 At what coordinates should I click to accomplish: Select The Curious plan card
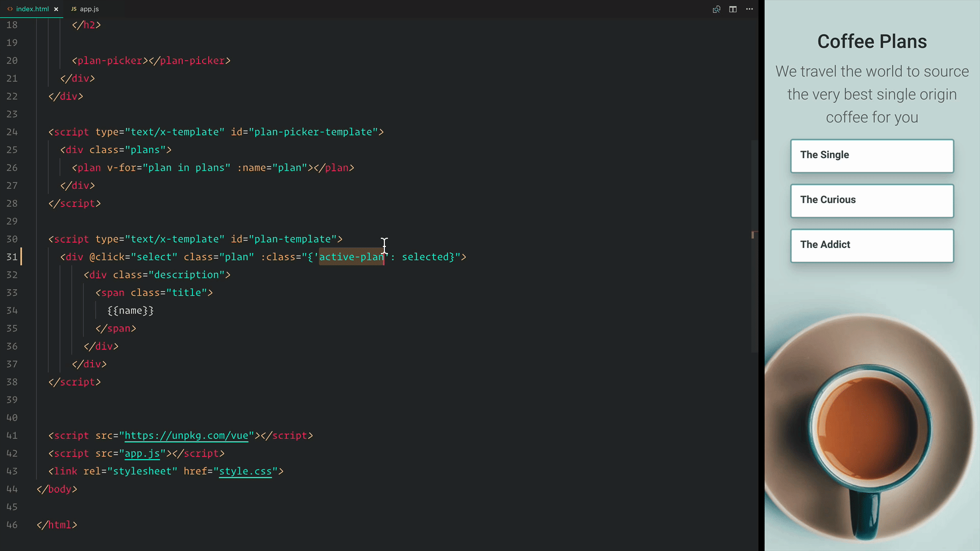coord(872,201)
